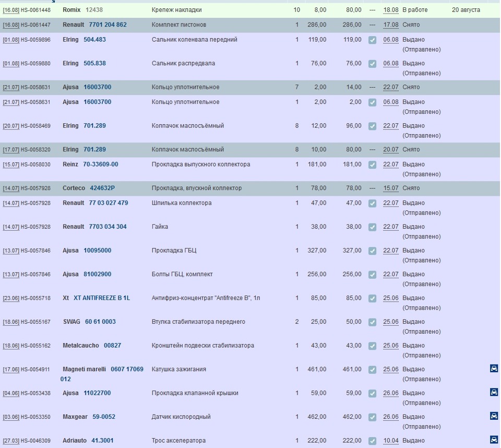This screenshot has width=501, height=448.
Task: Click 'В работе' status in Romix row
Action: click(x=415, y=10)
